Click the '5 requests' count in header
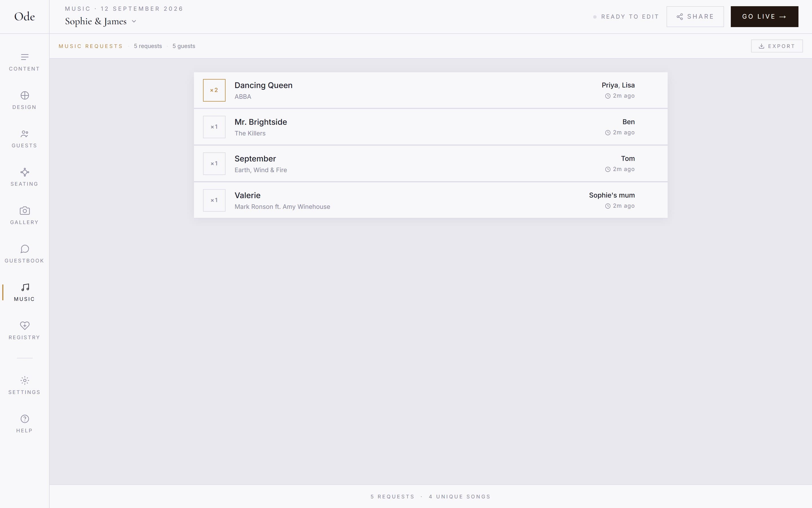 [x=148, y=46]
